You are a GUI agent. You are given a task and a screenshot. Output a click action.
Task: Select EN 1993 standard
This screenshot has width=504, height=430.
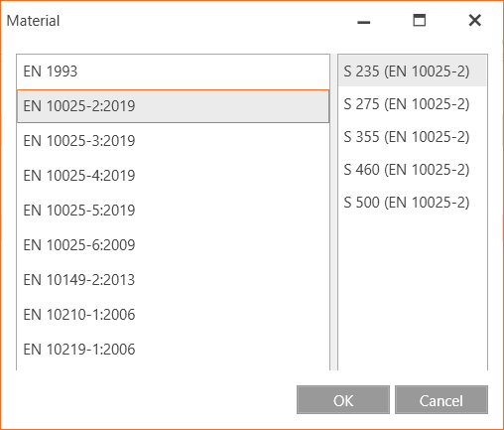tap(173, 72)
